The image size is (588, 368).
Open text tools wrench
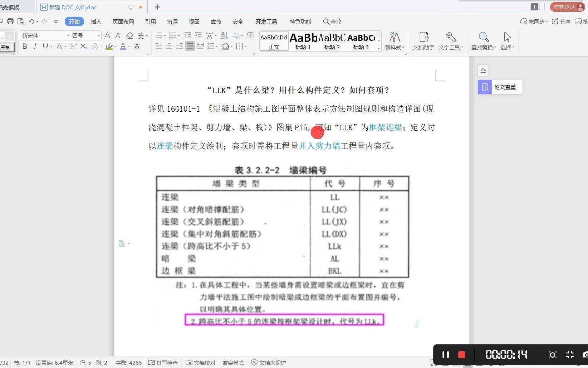click(x=451, y=41)
